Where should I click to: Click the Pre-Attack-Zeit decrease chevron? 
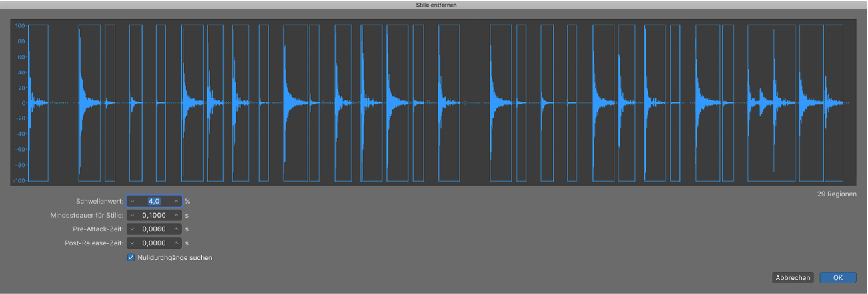pos(132,229)
